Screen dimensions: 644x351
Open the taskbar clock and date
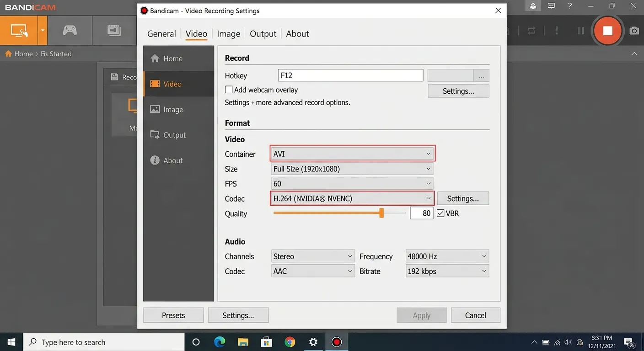click(601, 342)
